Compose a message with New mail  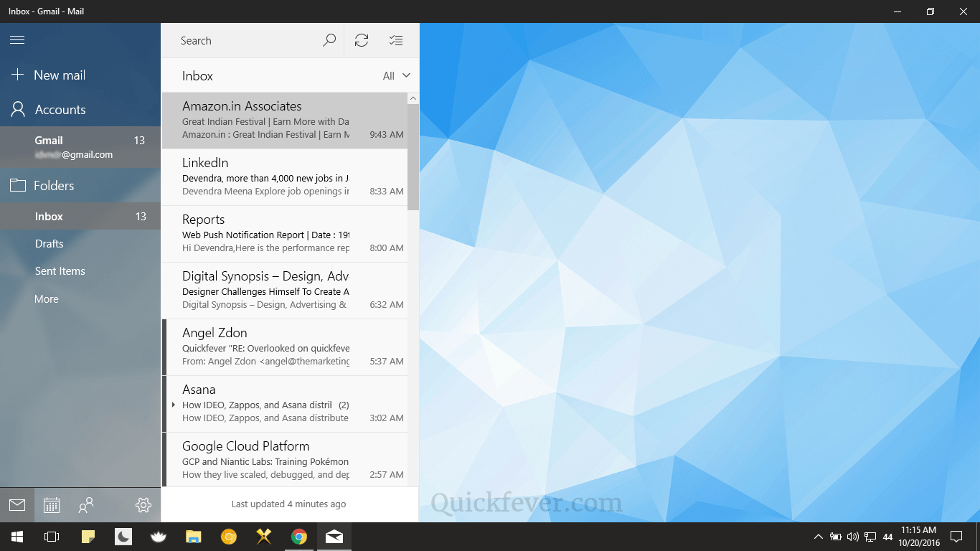80,75
